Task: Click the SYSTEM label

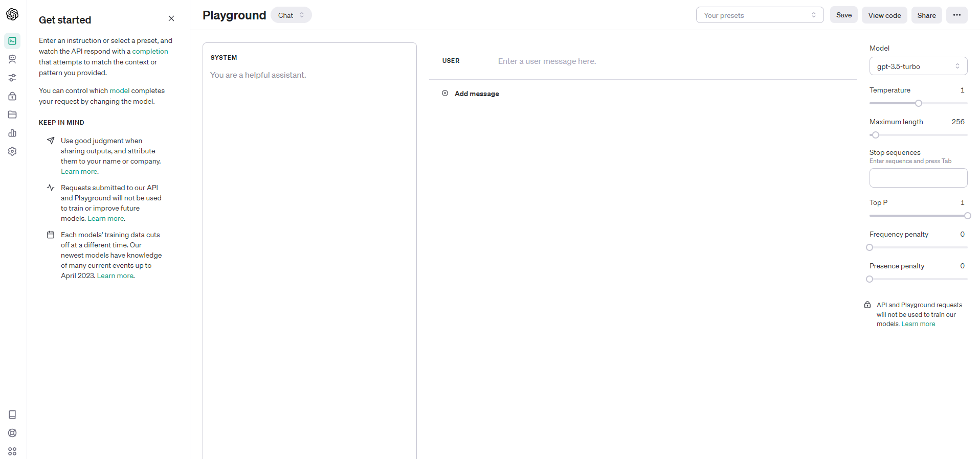Action: click(224, 58)
